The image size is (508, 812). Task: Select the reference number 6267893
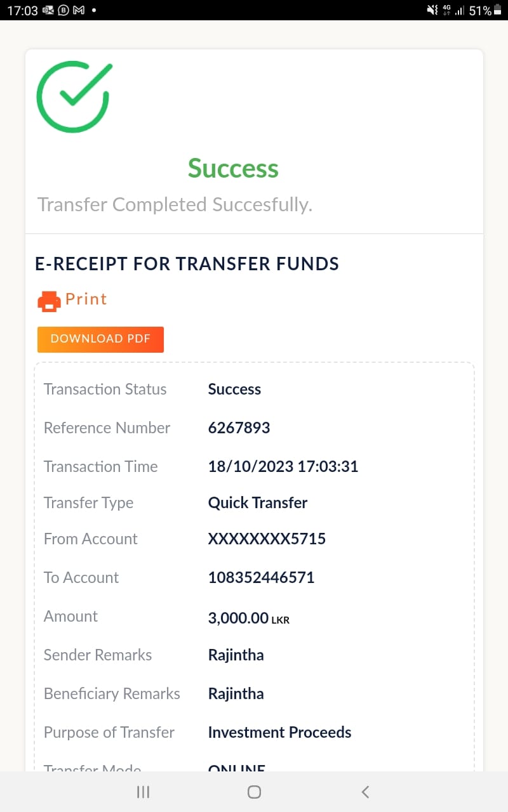point(239,428)
